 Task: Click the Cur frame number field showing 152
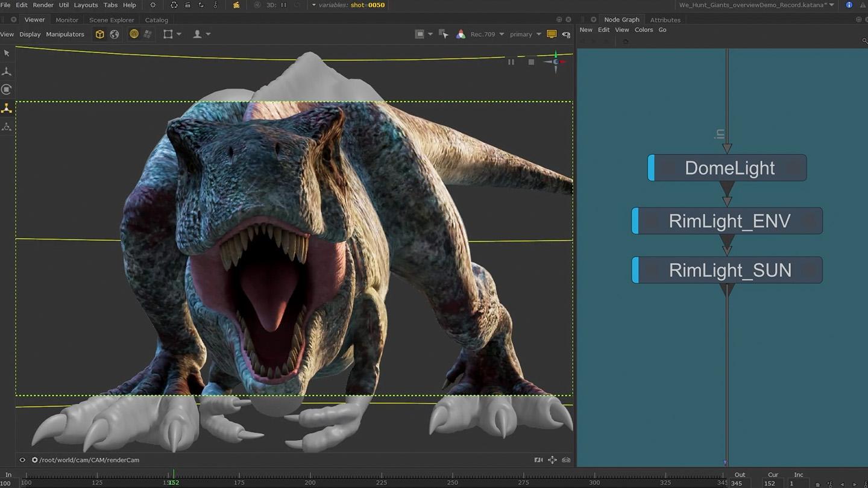[x=773, y=483]
